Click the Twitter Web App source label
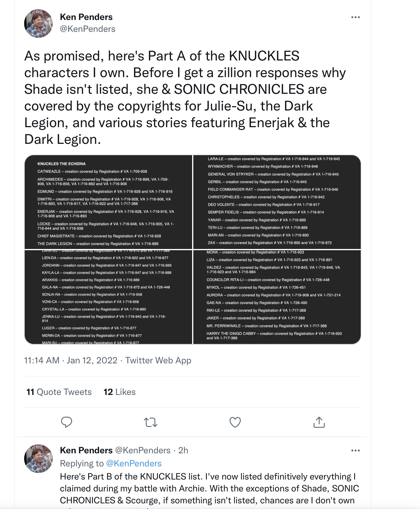The width and height of the screenshot is (420, 509). pyautogui.click(x=158, y=360)
